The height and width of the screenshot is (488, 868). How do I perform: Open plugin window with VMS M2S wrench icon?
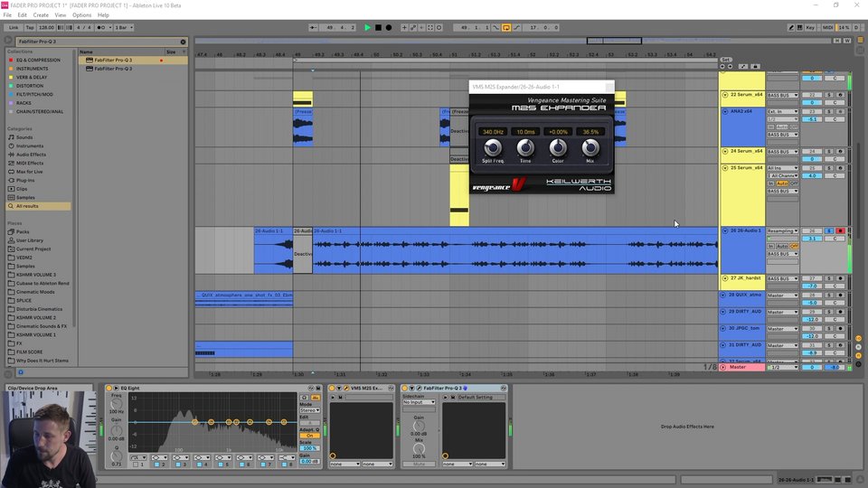point(345,389)
